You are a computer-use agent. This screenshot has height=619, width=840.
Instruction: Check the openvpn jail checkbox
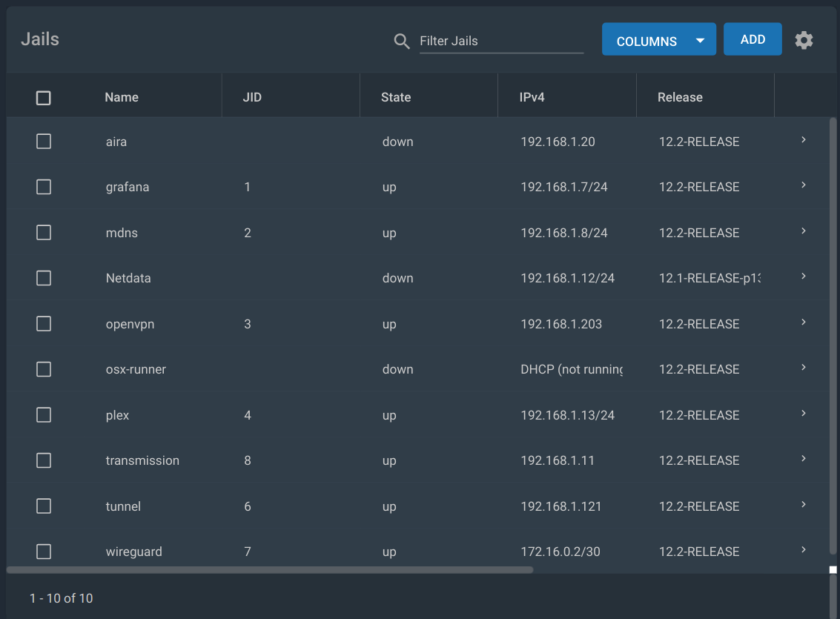point(44,323)
